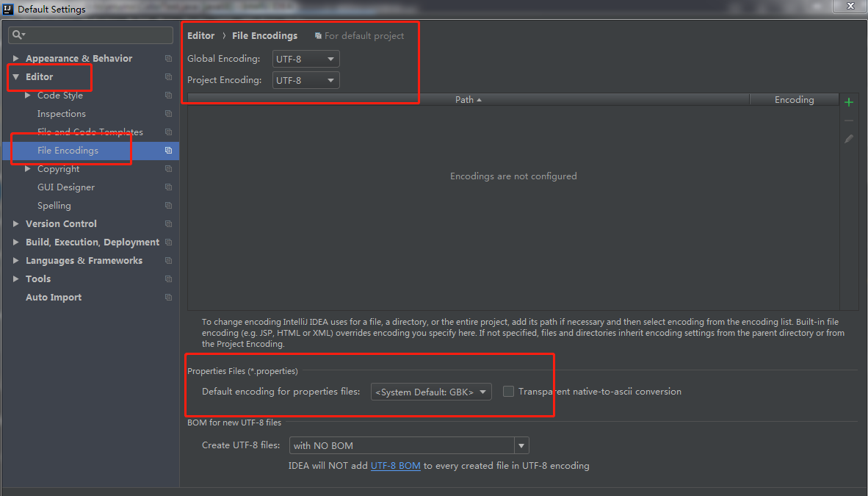Image resolution: width=868 pixels, height=496 pixels.
Task: Click the reset icon beside Spelling
Action: coord(168,205)
